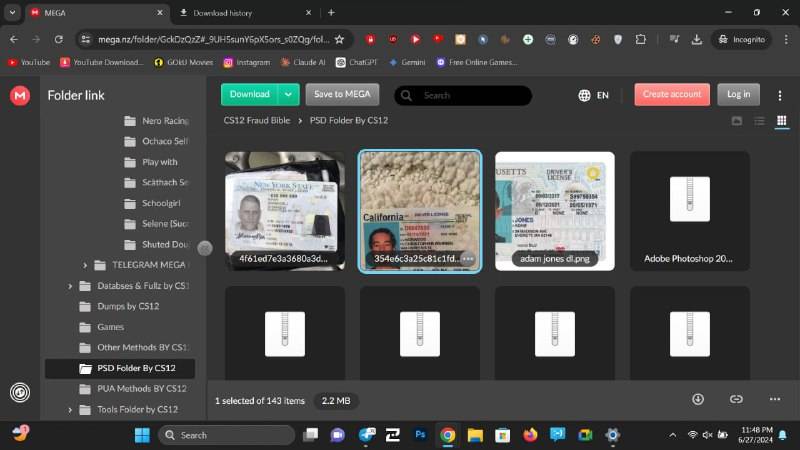Expand the TELEGRAM MEGA folder
This screenshot has width=800, height=450.
[x=85, y=265]
